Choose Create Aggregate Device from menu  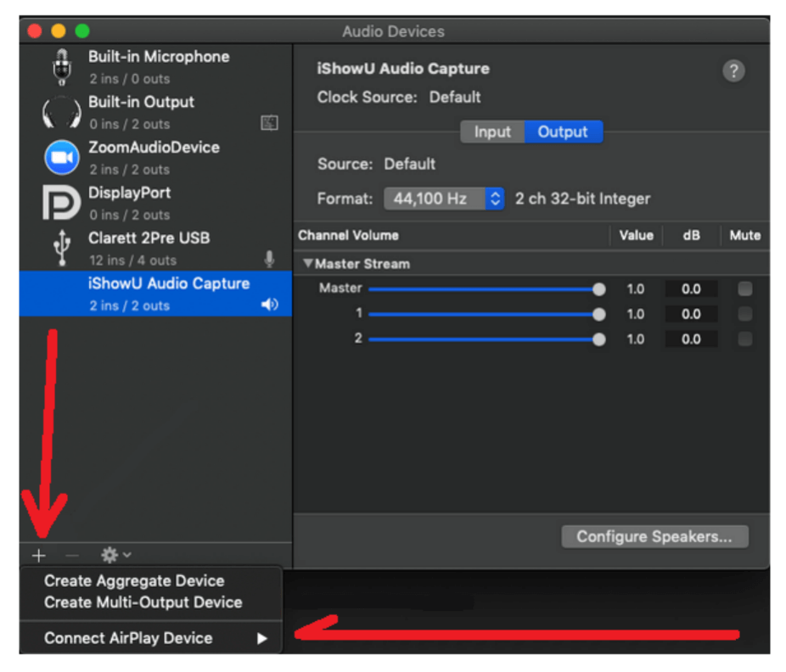point(151,581)
